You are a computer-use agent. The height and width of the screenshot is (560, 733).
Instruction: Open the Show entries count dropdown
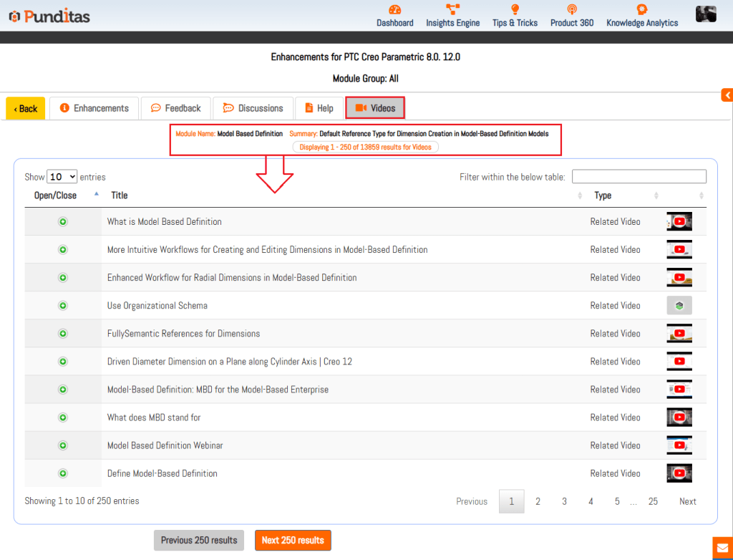[62, 177]
